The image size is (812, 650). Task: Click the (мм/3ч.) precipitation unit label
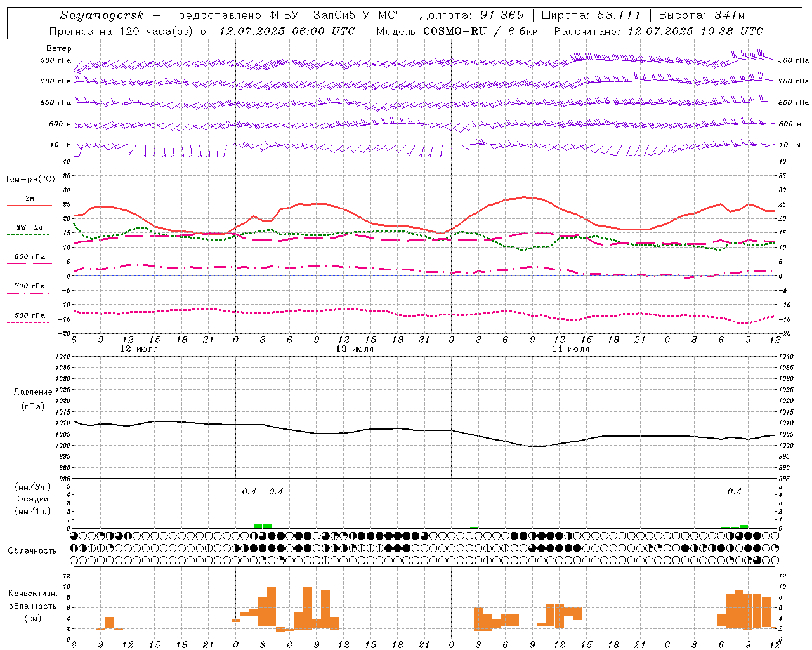[33, 487]
